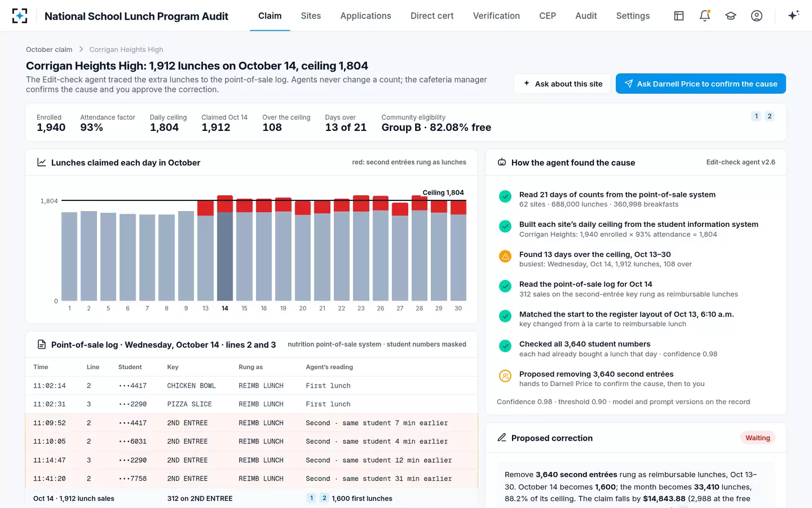Click the document icon beside Point-of-sale log
The height and width of the screenshot is (508, 812).
click(x=42, y=344)
